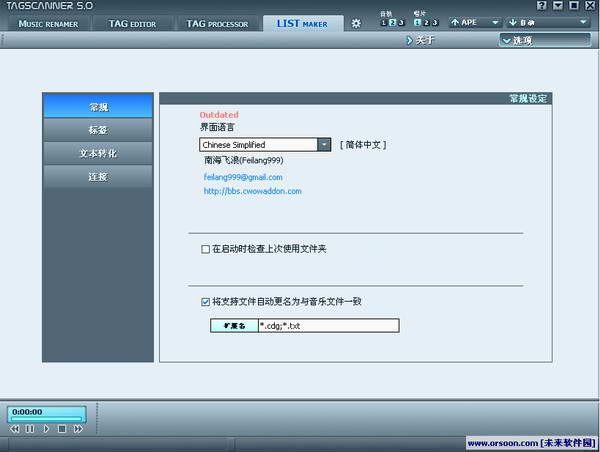Open the bbs.cwowaddon.com link
The image size is (600, 452).
(x=253, y=191)
